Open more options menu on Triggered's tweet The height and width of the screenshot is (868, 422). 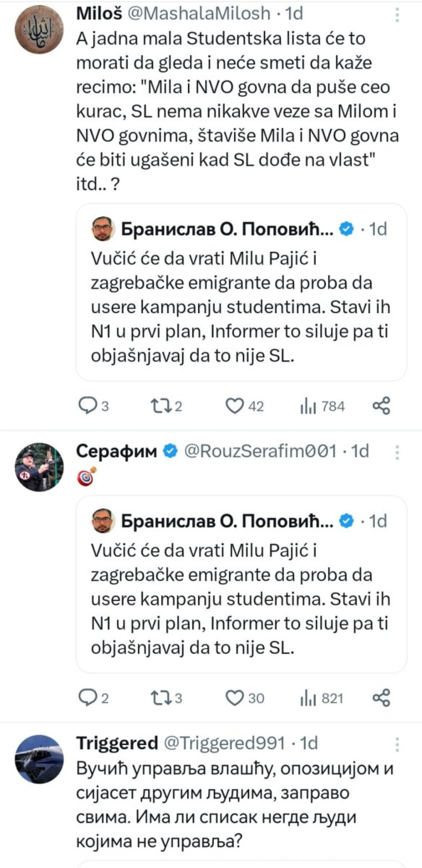click(397, 744)
